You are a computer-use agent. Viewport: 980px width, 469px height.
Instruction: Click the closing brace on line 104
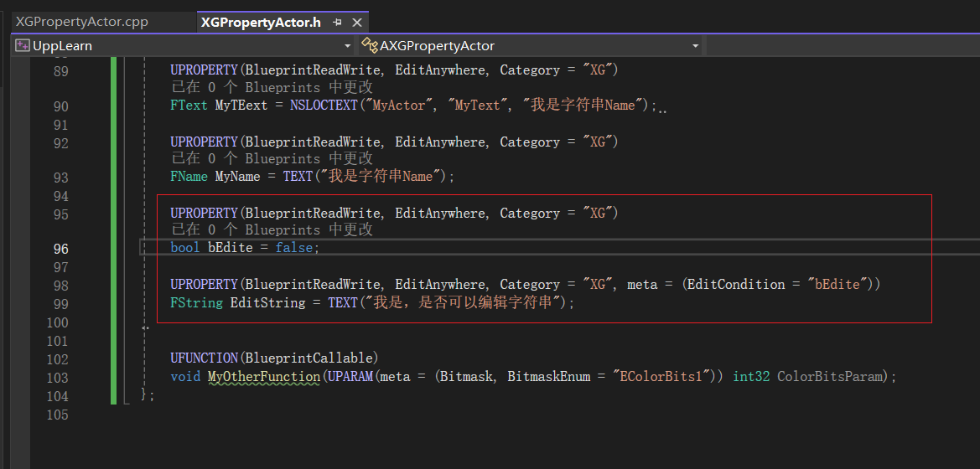tap(144, 394)
